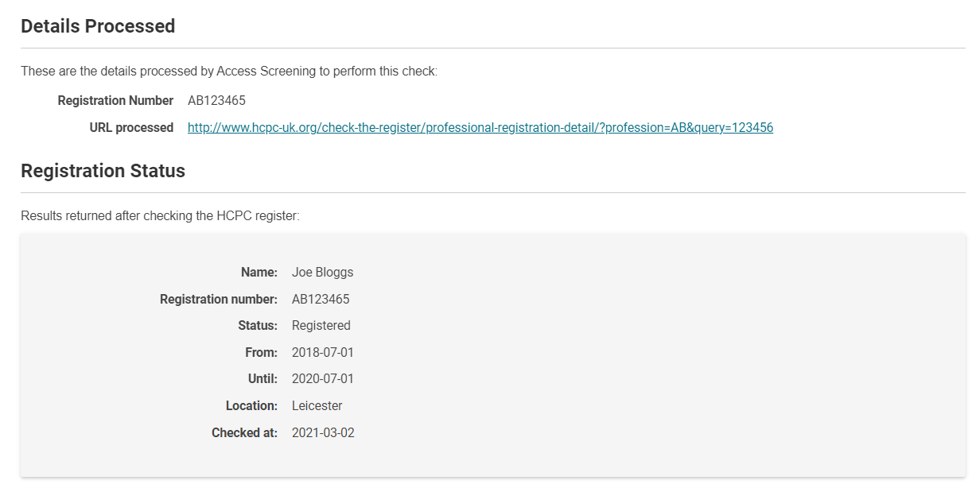Select the Registered status value
The height and width of the screenshot is (488, 980).
tap(321, 326)
